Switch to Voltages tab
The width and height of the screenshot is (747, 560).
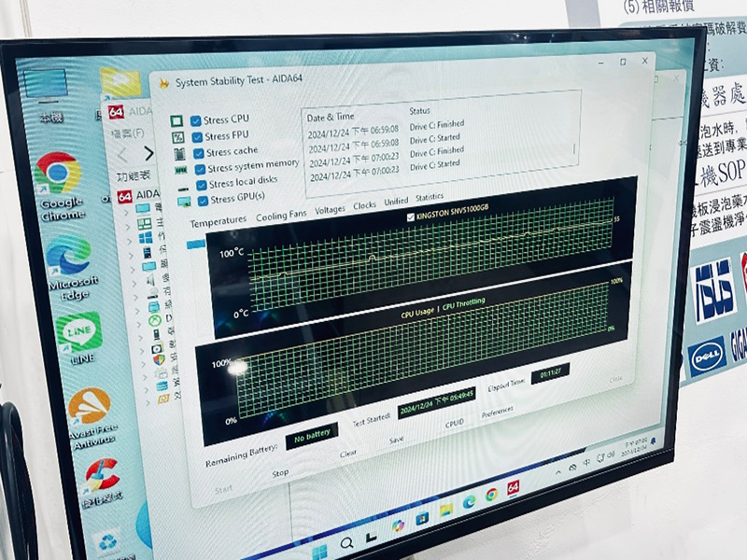(x=330, y=210)
